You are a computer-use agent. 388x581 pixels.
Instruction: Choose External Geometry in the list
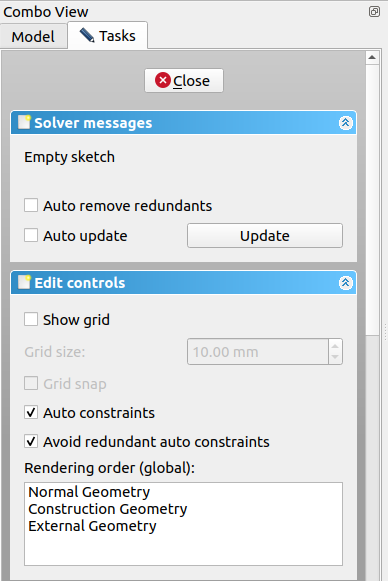[92, 526]
